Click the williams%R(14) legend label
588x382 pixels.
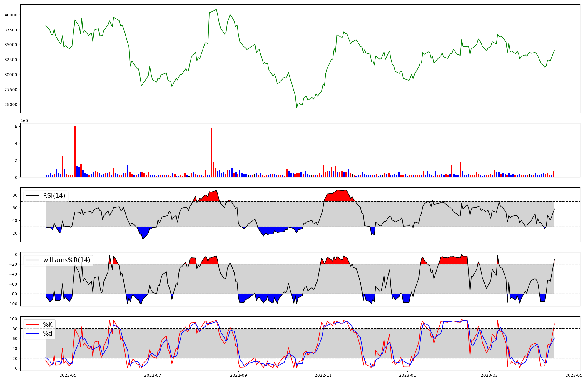[x=67, y=260]
